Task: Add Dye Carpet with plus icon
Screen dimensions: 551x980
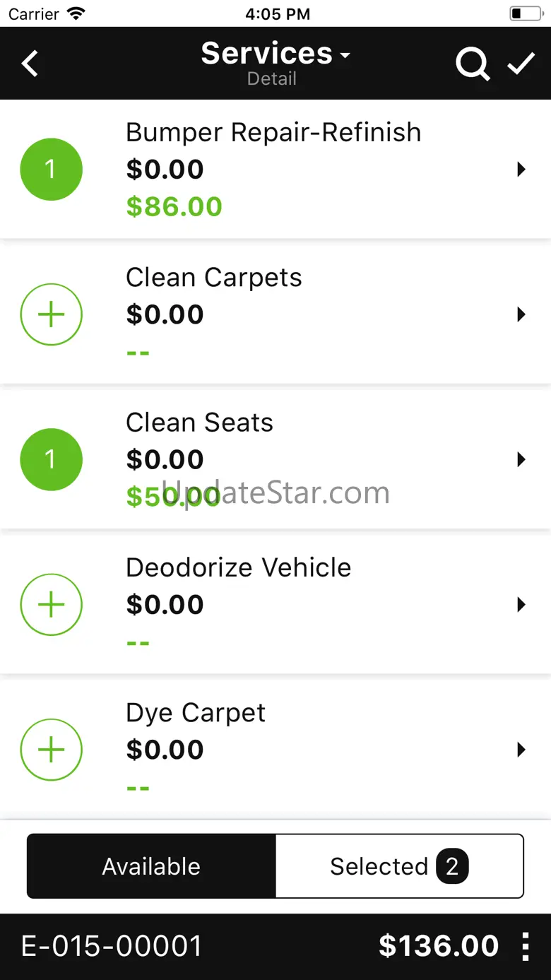Action: click(51, 750)
